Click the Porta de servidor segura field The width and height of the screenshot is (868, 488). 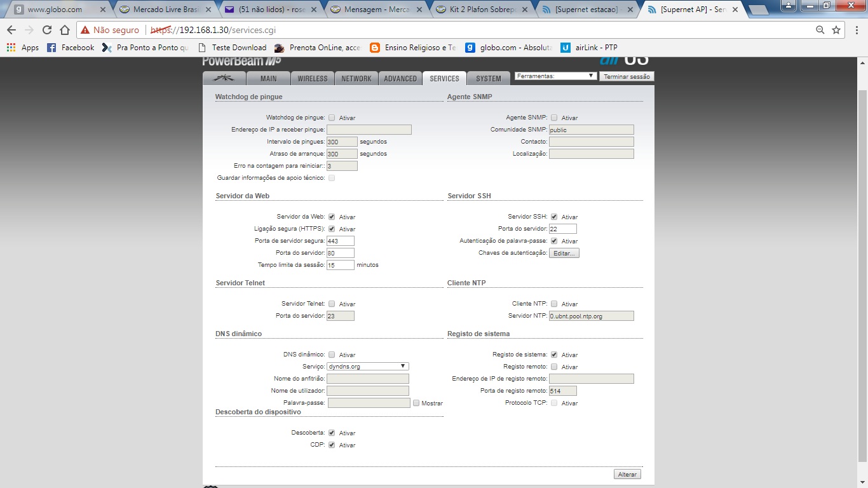click(341, 241)
